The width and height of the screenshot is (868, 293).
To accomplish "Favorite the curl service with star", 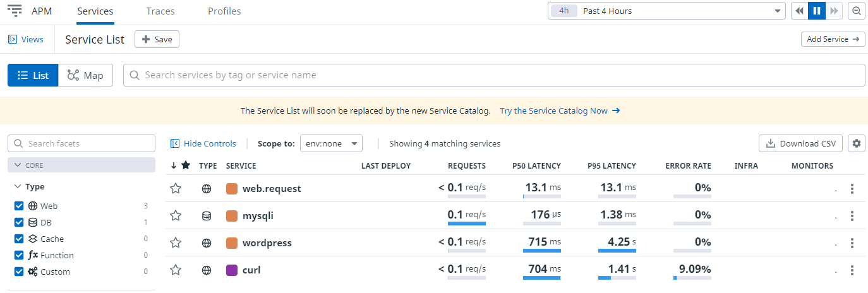I will pyautogui.click(x=176, y=270).
